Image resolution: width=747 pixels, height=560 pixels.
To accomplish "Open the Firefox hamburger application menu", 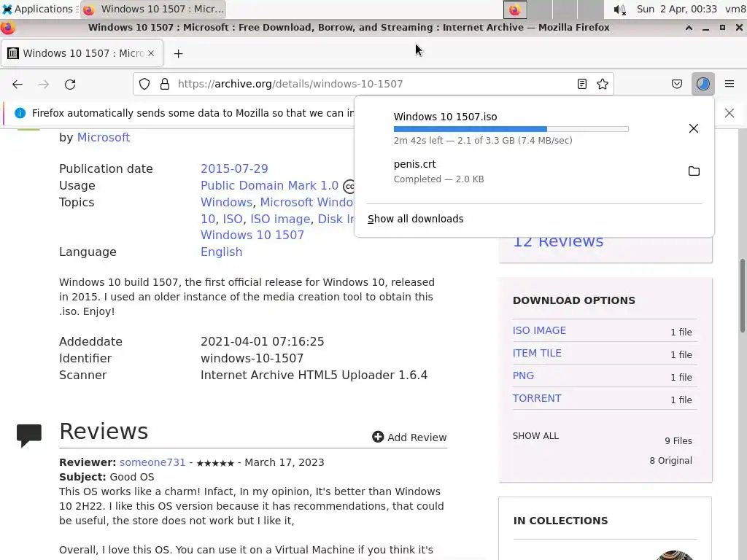I will 729,84.
